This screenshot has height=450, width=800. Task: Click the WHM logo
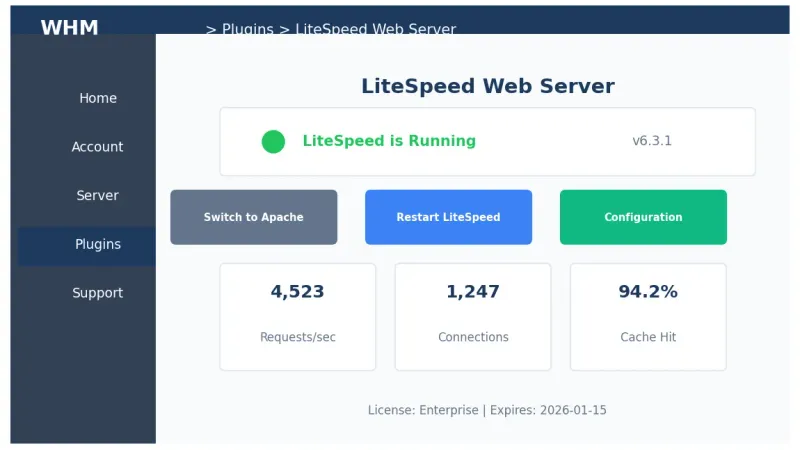point(69,28)
